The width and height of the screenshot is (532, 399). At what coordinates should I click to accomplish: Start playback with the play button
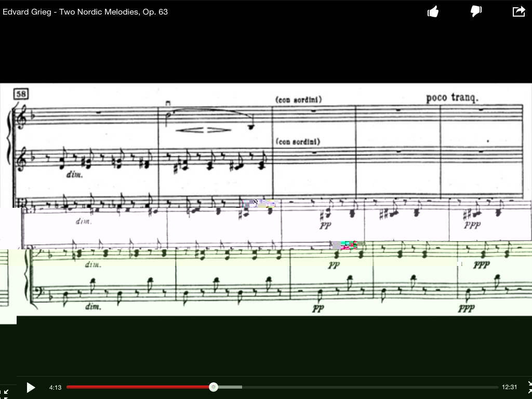point(31,388)
